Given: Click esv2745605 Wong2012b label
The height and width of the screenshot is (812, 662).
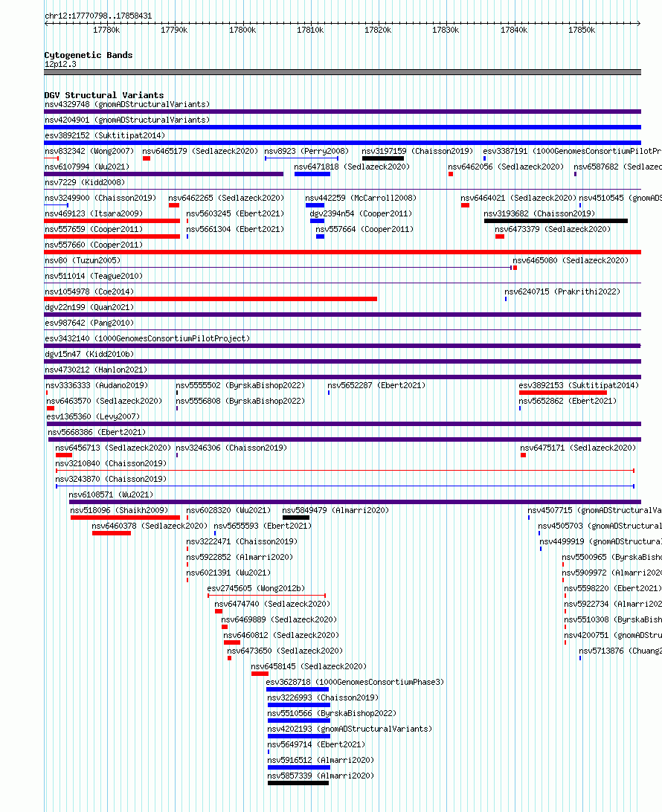Looking at the screenshot, I should 256,587.
